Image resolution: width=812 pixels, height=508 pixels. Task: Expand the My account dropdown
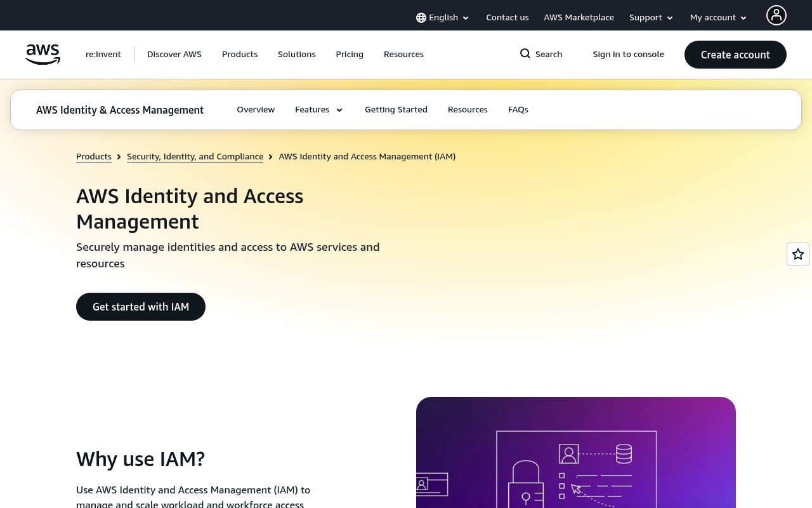click(719, 18)
